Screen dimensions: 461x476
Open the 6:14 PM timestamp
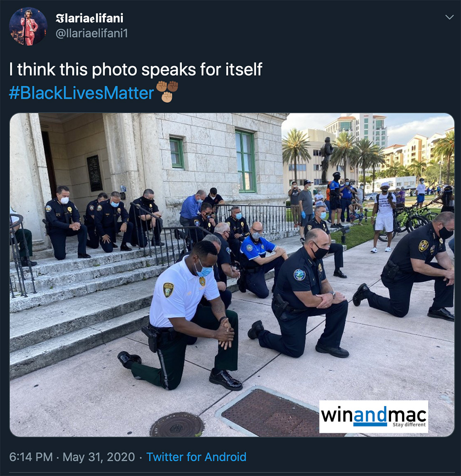click(x=31, y=457)
